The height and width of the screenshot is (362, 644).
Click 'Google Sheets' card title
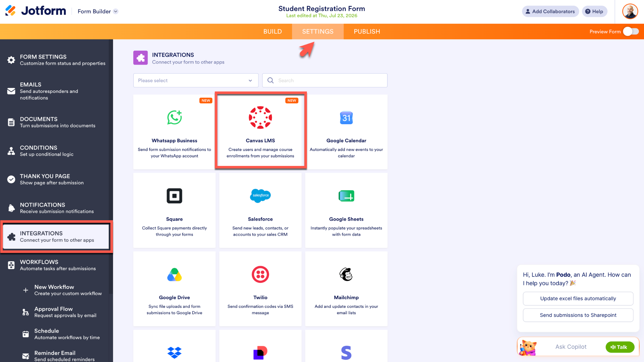(x=346, y=219)
